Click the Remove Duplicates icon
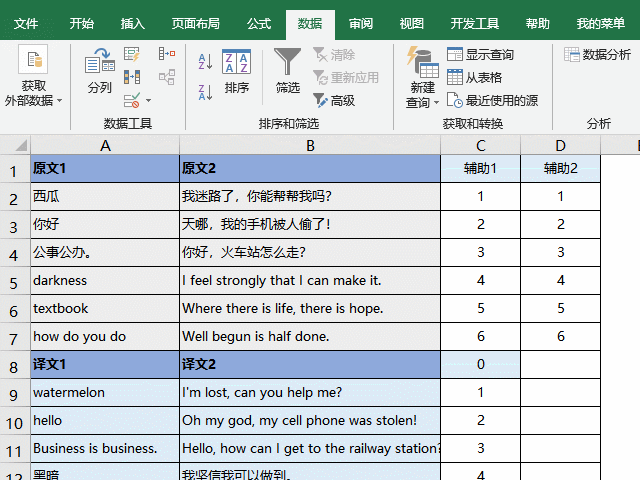This screenshot has height=480, width=640. point(132,77)
